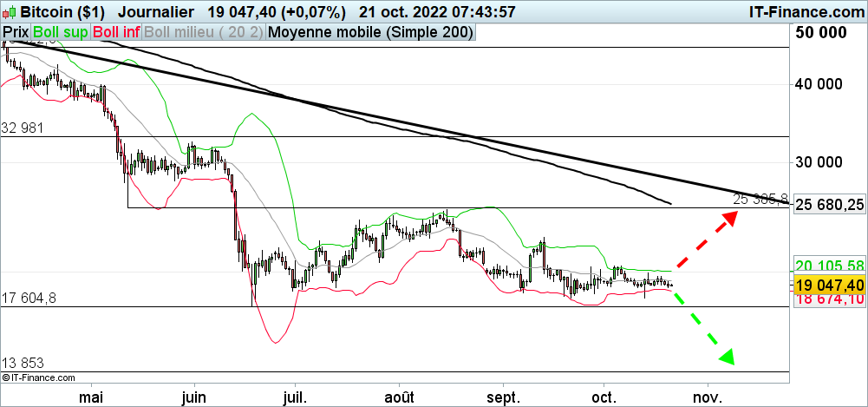868x407 pixels.
Task: Click the yellow 19 047,40 current price tag
Action: [830, 284]
